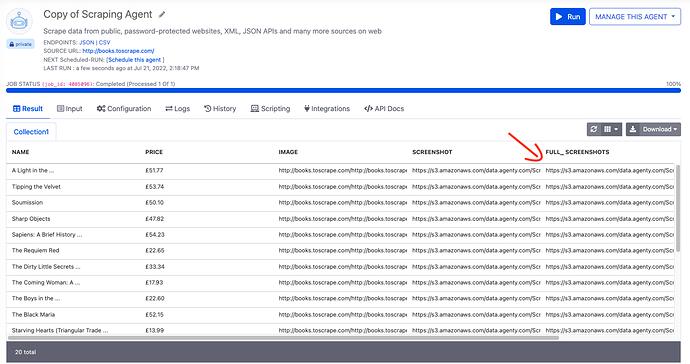This screenshot has height=364, width=690.
Task: Select the 'Soumission' name cell
Action: (27, 202)
